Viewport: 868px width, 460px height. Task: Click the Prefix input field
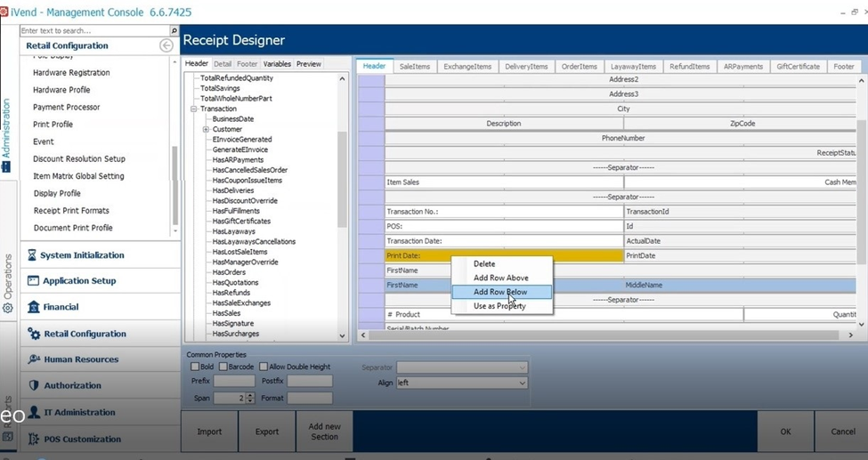(234, 381)
